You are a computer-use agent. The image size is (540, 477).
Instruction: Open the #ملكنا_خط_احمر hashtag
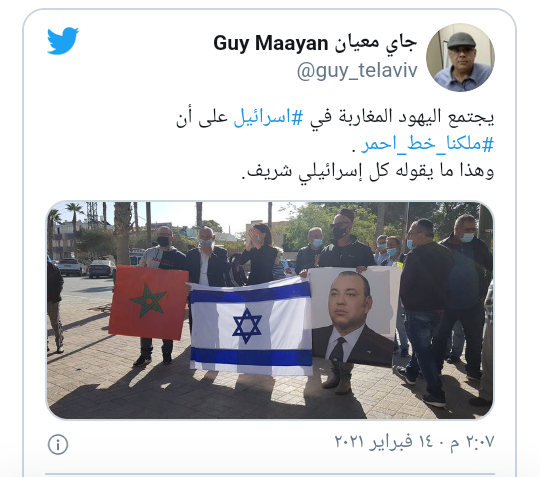click(x=427, y=144)
